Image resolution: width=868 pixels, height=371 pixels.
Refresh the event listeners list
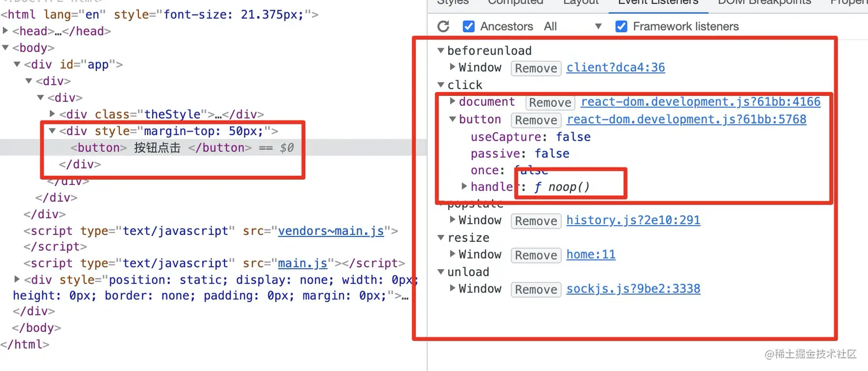[443, 26]
